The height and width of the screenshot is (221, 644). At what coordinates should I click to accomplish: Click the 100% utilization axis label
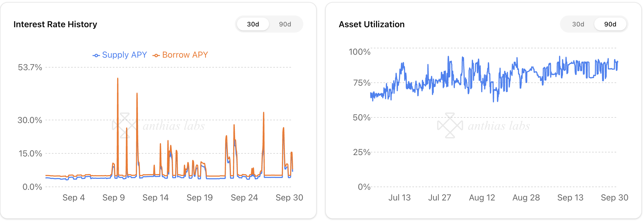359,52
